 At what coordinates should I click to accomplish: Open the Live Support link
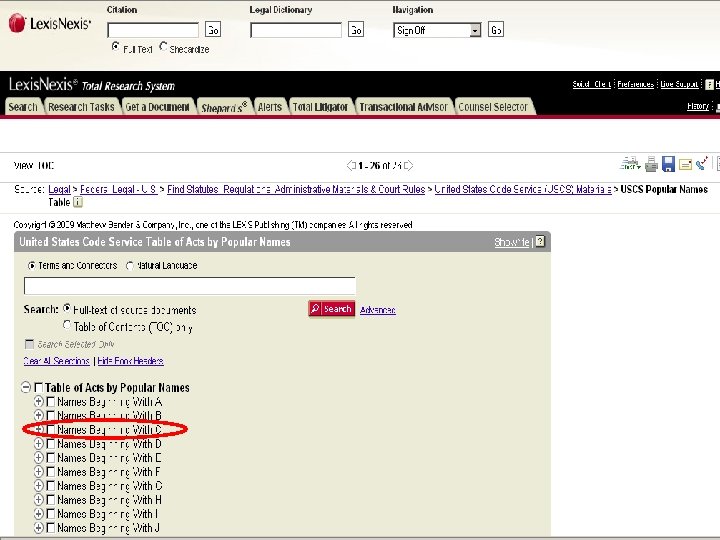[x=679, y=84]
